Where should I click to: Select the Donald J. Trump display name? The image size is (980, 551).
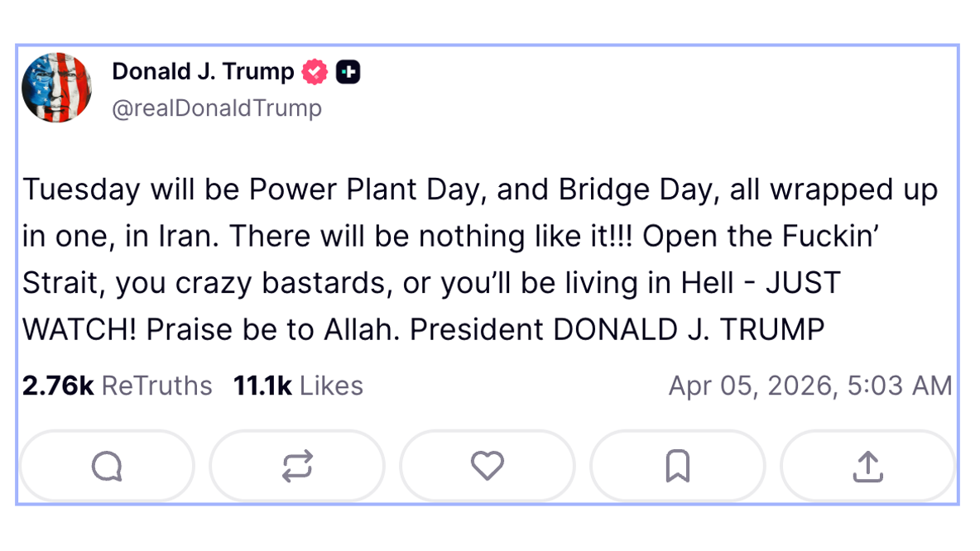tap(204, 71)
